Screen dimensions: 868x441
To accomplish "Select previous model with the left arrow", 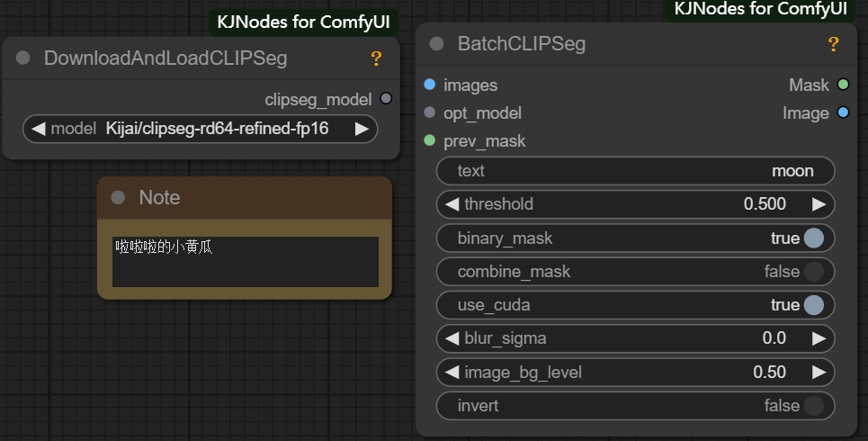I will coord(38,129).
